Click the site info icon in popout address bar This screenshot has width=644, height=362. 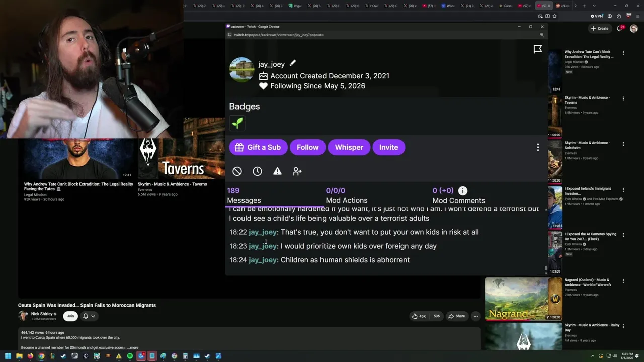tap(229, 35)
